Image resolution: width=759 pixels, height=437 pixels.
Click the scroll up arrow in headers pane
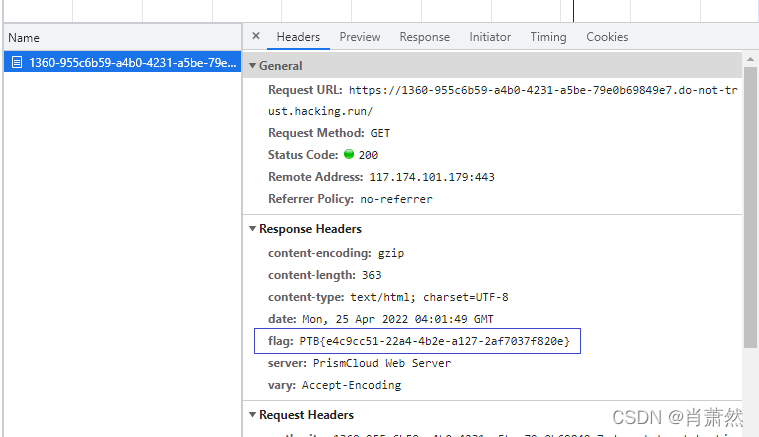click(750, 59)
